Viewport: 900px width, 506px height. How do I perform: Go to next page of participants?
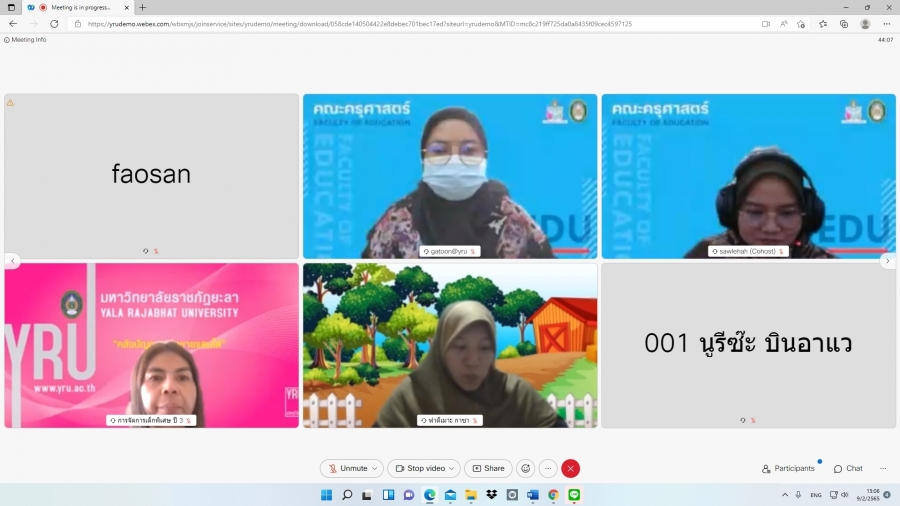887,261
